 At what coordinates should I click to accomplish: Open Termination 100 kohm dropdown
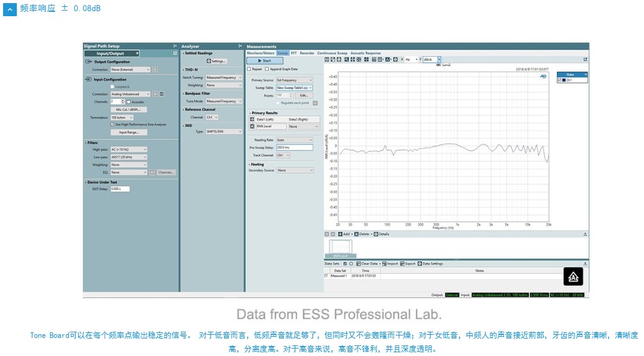pos(122,118)
